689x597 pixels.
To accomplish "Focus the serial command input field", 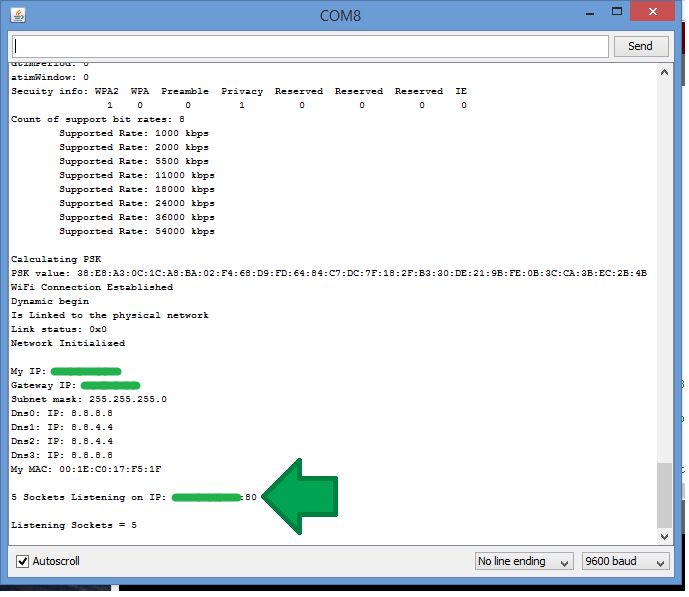I will coord(310,47).
